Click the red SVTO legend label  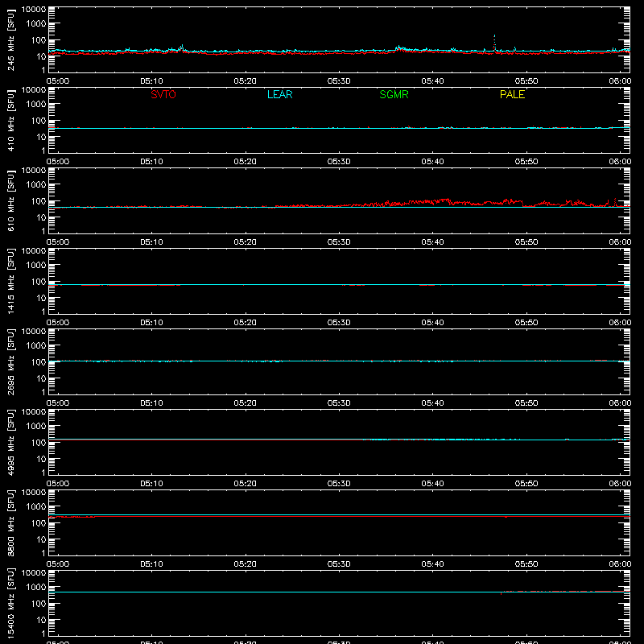163,94
